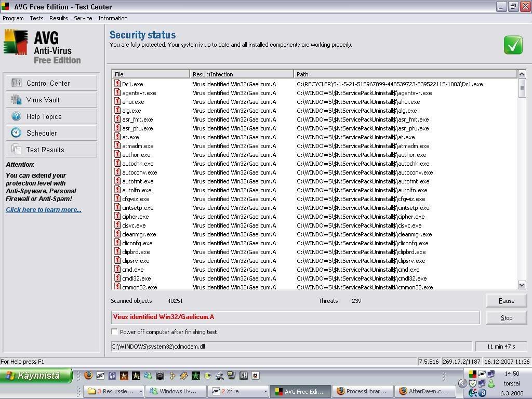Open the Käynnistä start button

click(36, 376)
